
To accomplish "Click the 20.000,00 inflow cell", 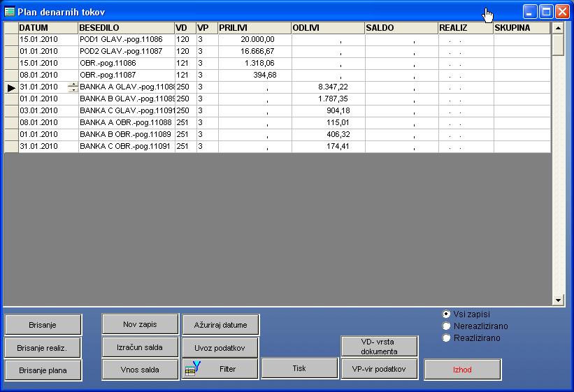I will (x=254, y=40).
